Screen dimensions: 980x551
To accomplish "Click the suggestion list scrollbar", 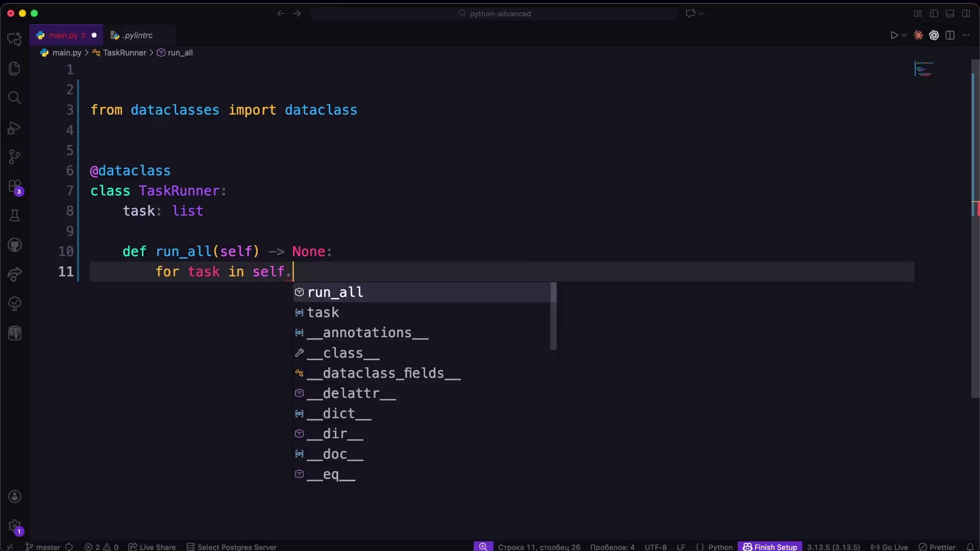I will coord(553,316).
